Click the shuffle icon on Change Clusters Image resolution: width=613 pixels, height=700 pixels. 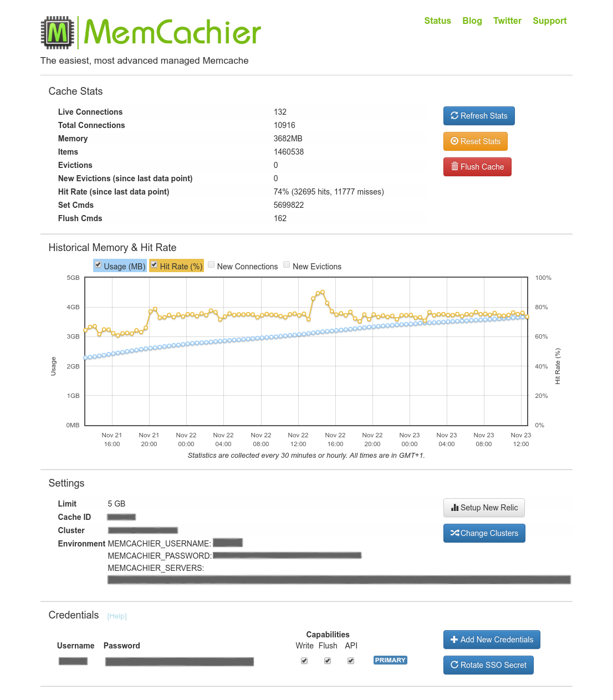tap(454, 533)
